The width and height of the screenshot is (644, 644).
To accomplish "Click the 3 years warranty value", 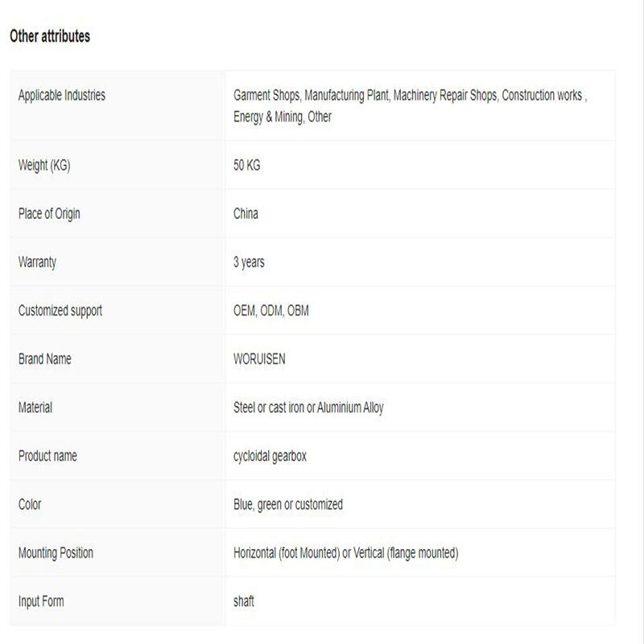I will click(249, 262).
